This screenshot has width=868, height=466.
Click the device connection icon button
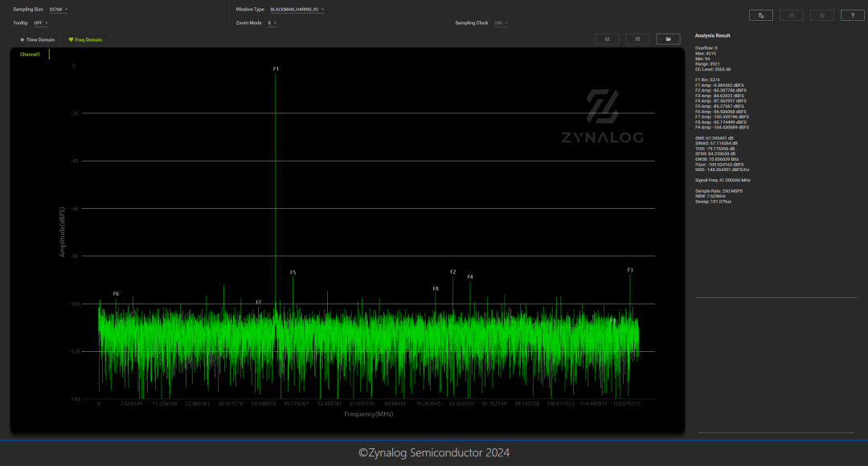[760, 15]
